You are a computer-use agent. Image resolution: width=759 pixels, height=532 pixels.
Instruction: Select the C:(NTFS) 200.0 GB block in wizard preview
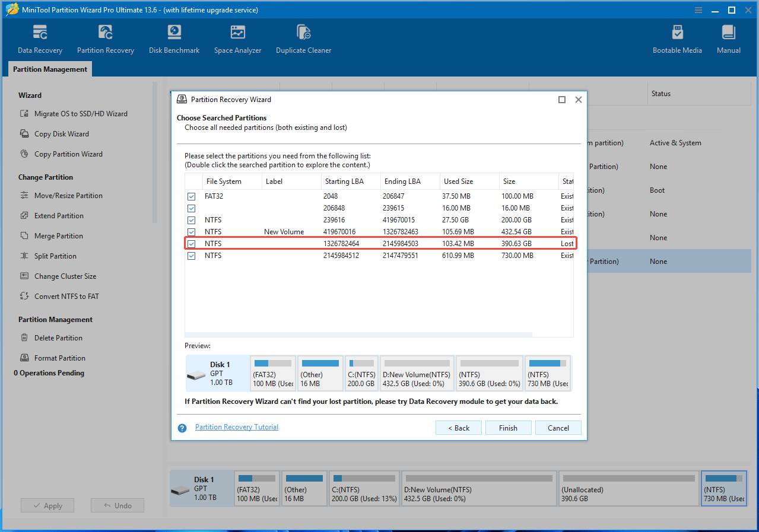pos(361,373)
